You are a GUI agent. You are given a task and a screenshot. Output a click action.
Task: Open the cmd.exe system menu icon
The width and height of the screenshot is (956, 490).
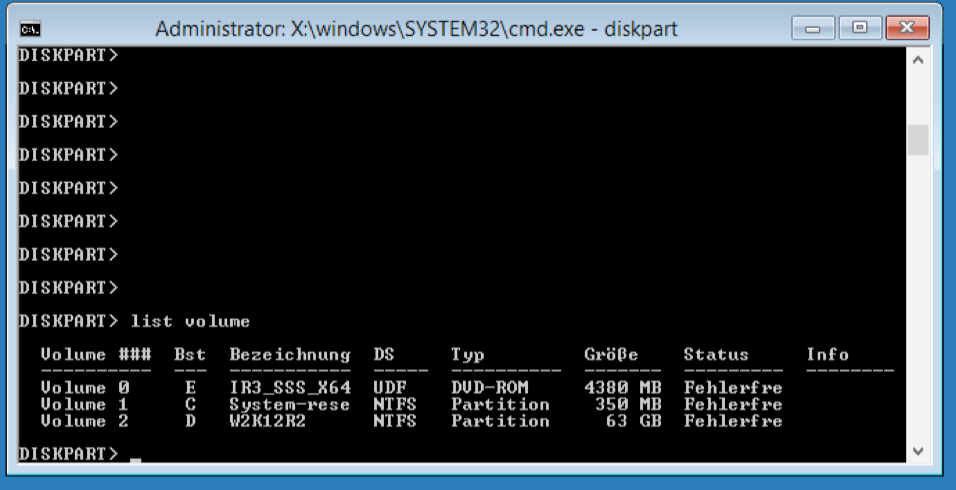tap(30, 29)
